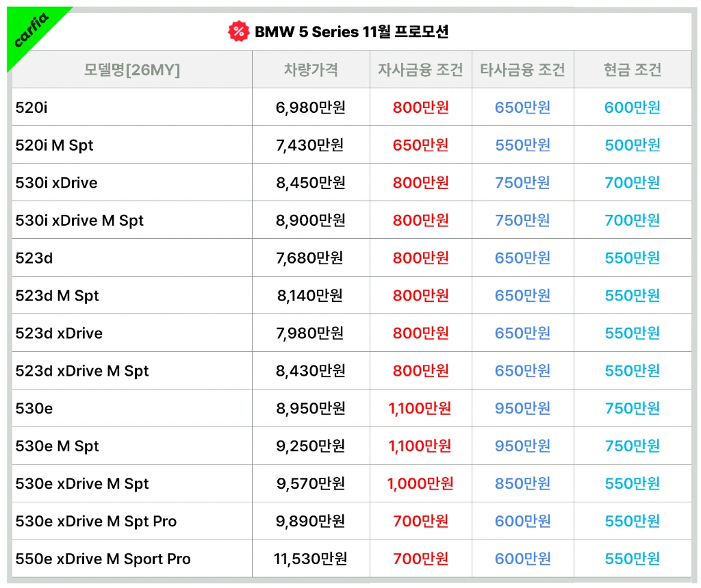This screenshot has height=588, width=701.
Task: Click the 타사금융 조건 column header
Action: 522,70
